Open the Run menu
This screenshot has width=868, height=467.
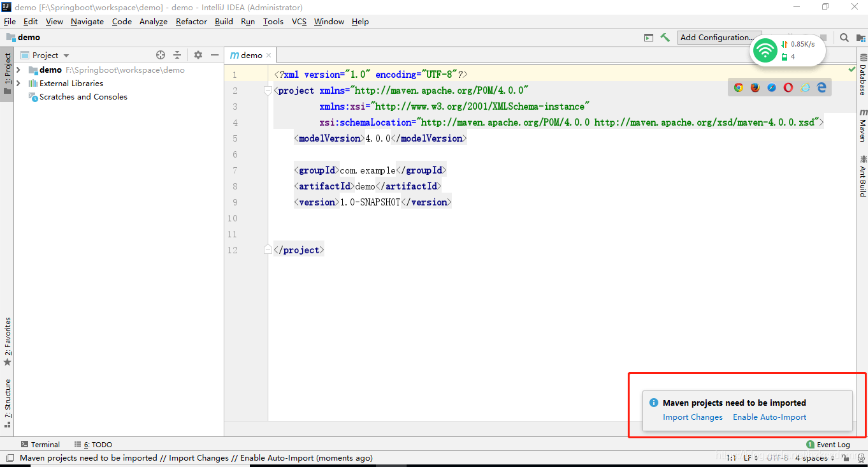(248, 22)
